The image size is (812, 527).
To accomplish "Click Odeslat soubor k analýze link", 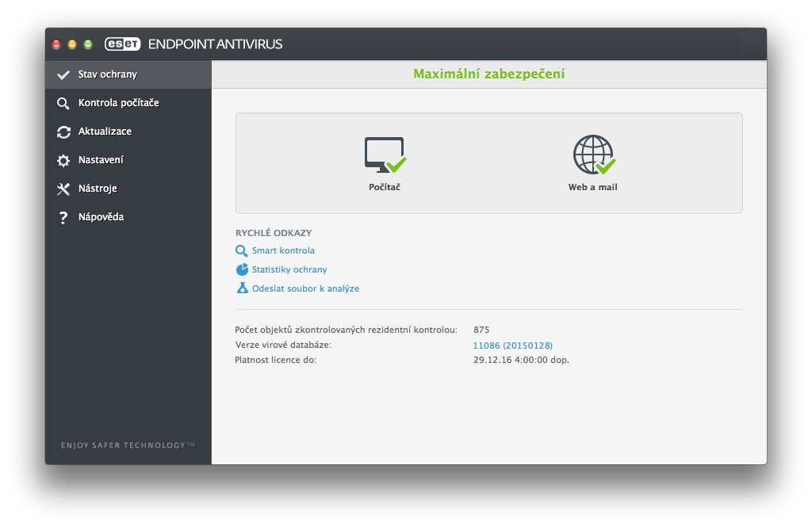I will [305, 289].
